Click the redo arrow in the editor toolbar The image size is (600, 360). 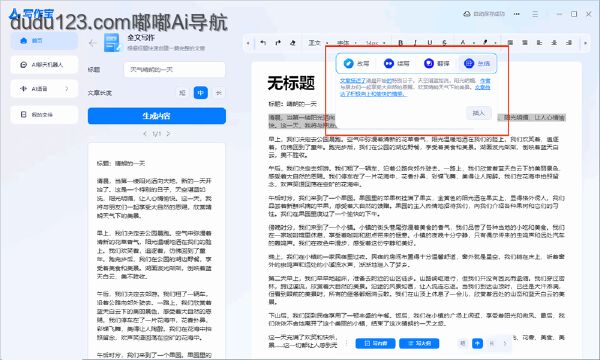point(278,43)
